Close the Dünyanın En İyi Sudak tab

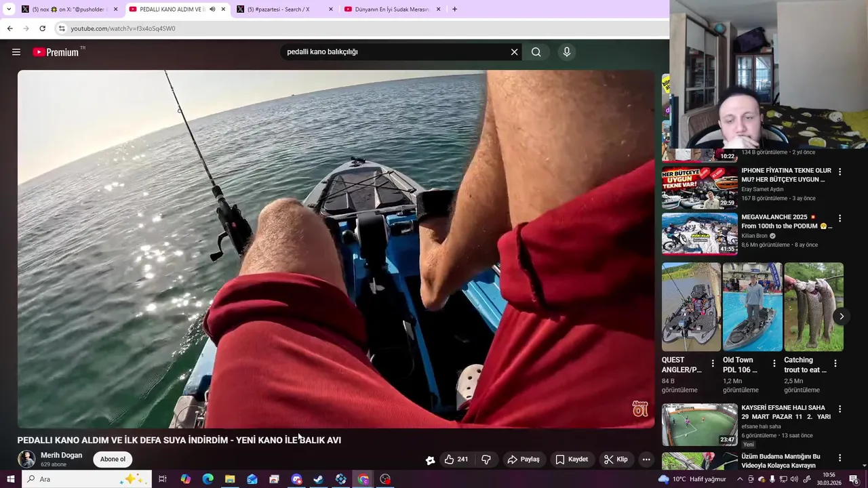tap(438, 9)
